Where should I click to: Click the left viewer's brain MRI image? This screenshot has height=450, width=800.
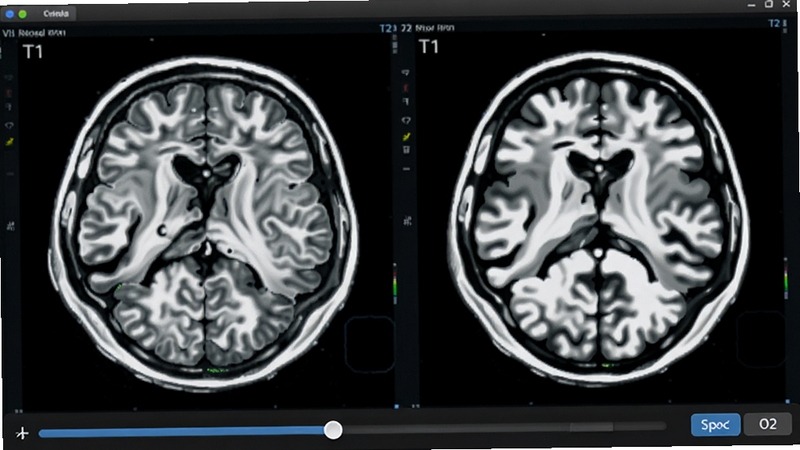pyautogui.click(x=204, y=224)
